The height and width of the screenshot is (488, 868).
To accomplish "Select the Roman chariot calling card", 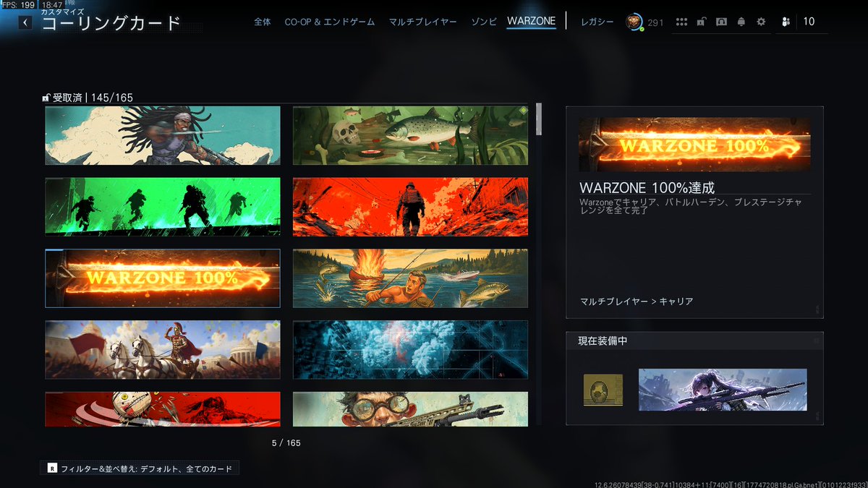I will pyautogui.click(x=163, y=350).
